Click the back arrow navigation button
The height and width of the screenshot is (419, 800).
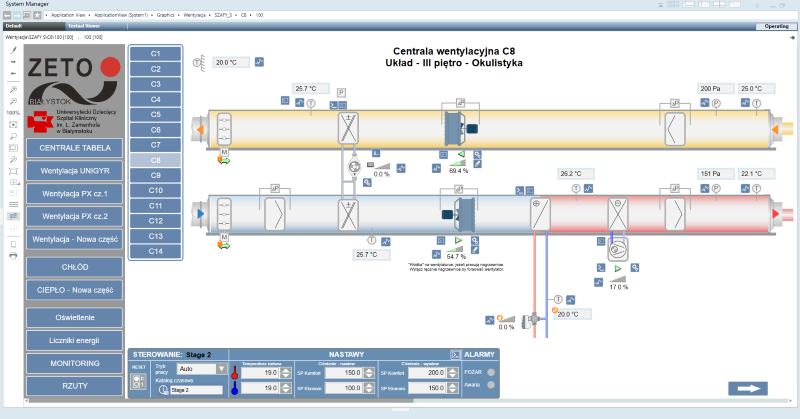coord(7,15)
